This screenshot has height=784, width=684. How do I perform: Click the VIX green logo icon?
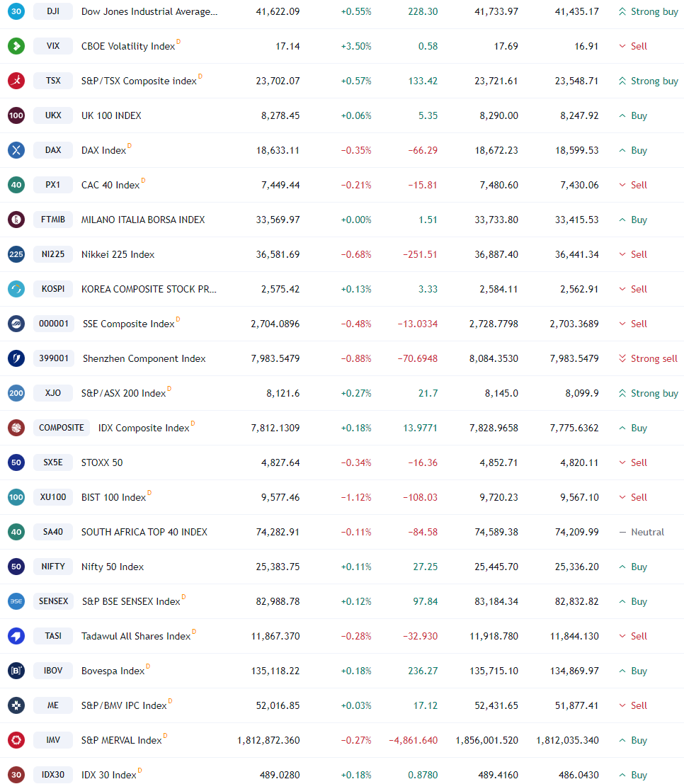pos(16,46)
